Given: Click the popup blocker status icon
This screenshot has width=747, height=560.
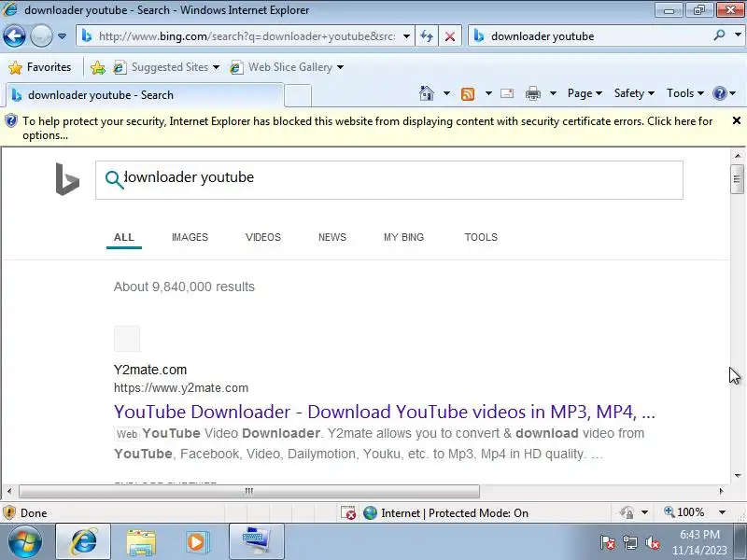Looking at the screenshot, I should pos(348,512).
